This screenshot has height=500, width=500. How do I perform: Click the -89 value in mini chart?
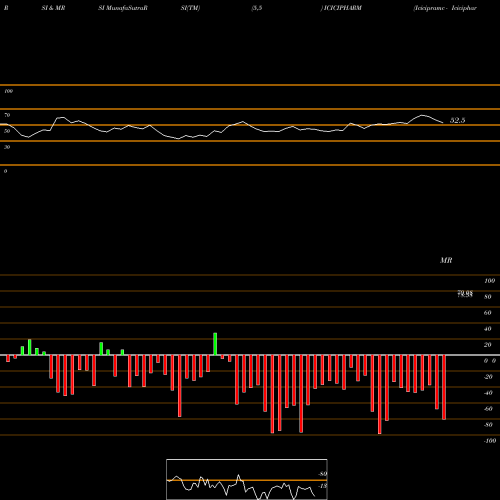[322, 474]
